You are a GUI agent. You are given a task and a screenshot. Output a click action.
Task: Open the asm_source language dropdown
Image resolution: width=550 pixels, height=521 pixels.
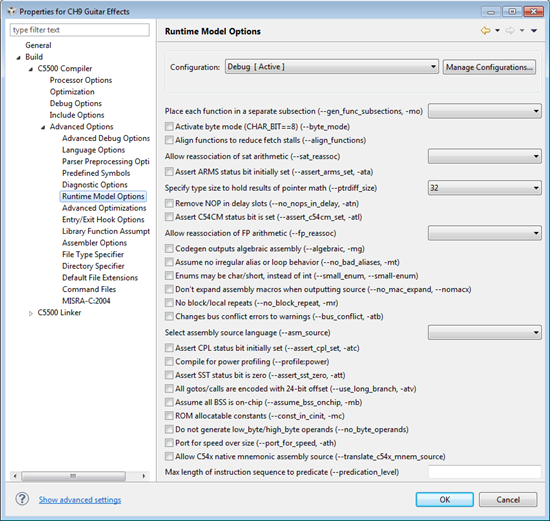[x=484, y=332]
